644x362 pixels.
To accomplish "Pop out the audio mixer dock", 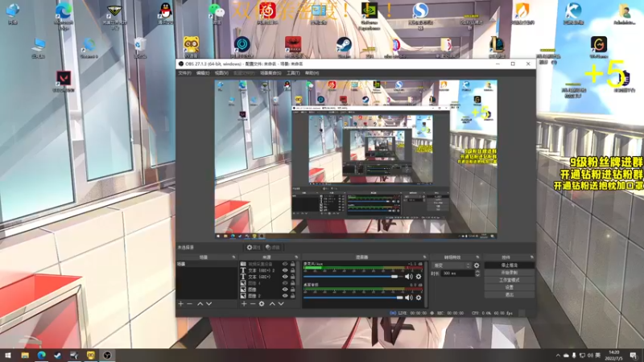I will [425, 257].
